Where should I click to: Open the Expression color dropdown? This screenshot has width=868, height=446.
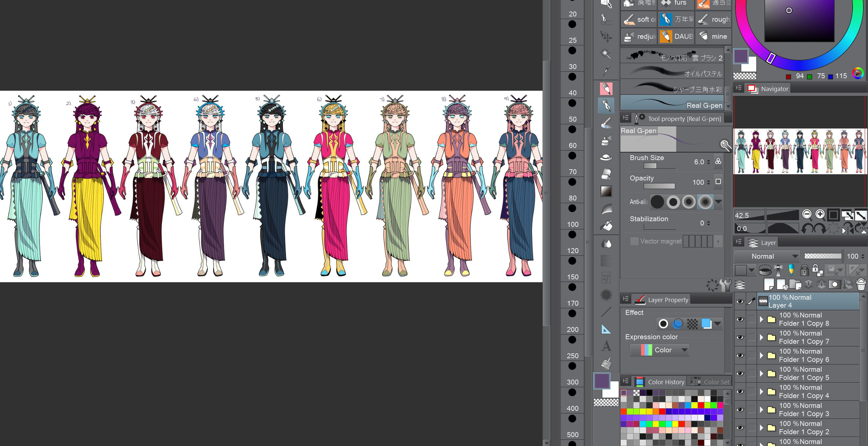coord(659,350)
